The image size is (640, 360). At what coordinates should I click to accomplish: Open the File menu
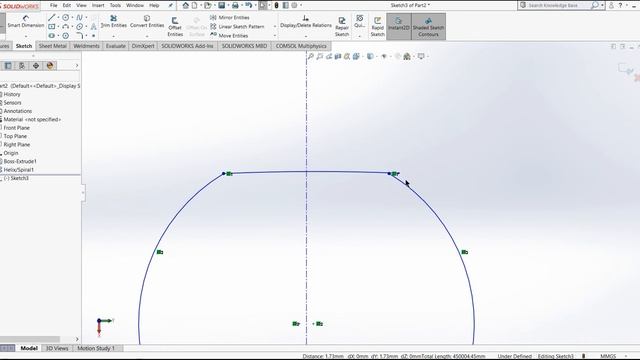53,5
